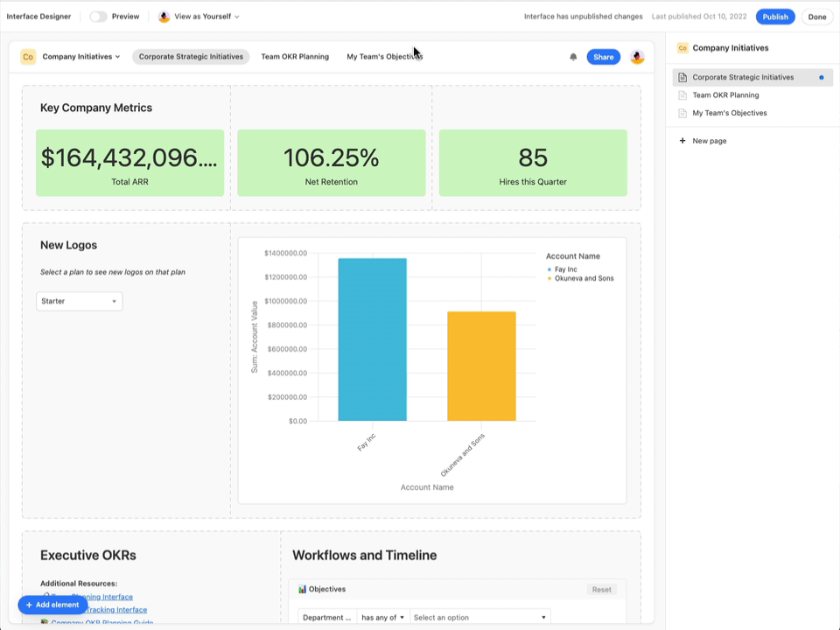The height and width of the screenshot is (630, 840).
Task: Click the Co workspace icon in the top bar
Action: (x=27, y=57)
